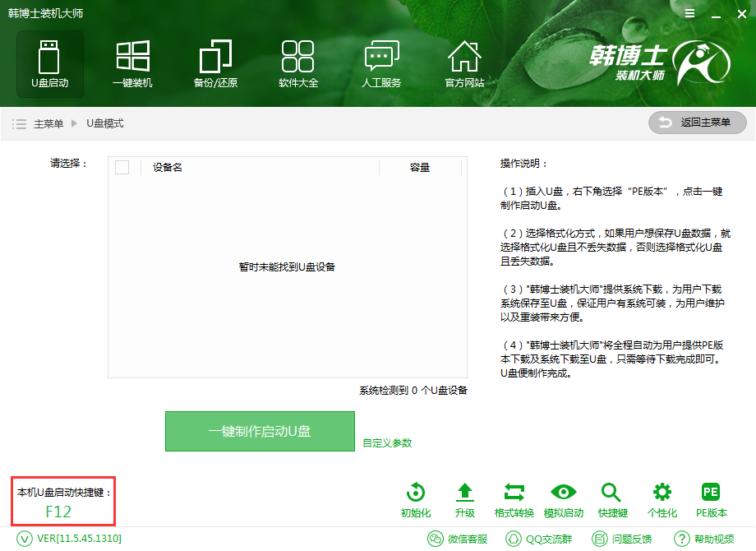756x551 pixels.
Task: Open 格式转换 format conversion tool
Action: (514, 500)
